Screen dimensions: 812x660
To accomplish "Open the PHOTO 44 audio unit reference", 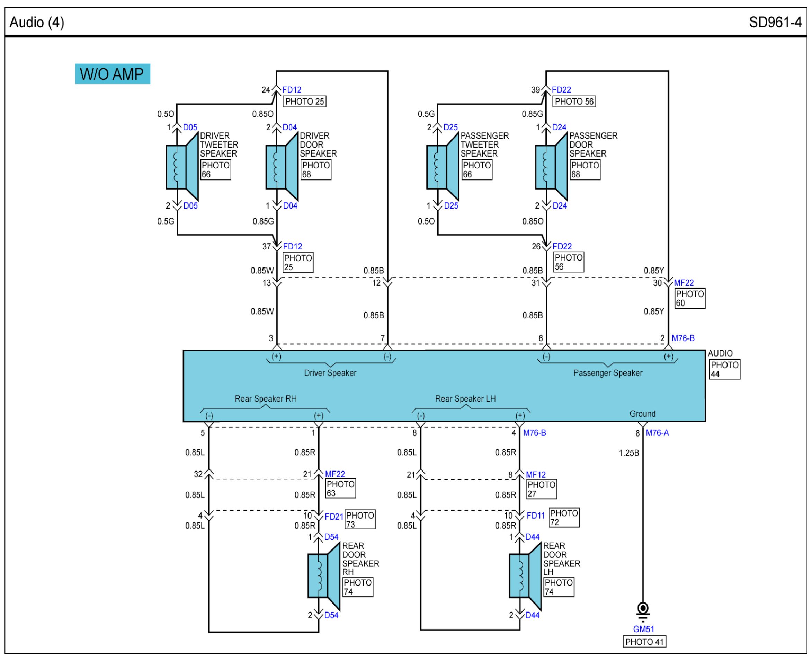I will point(725,369).
